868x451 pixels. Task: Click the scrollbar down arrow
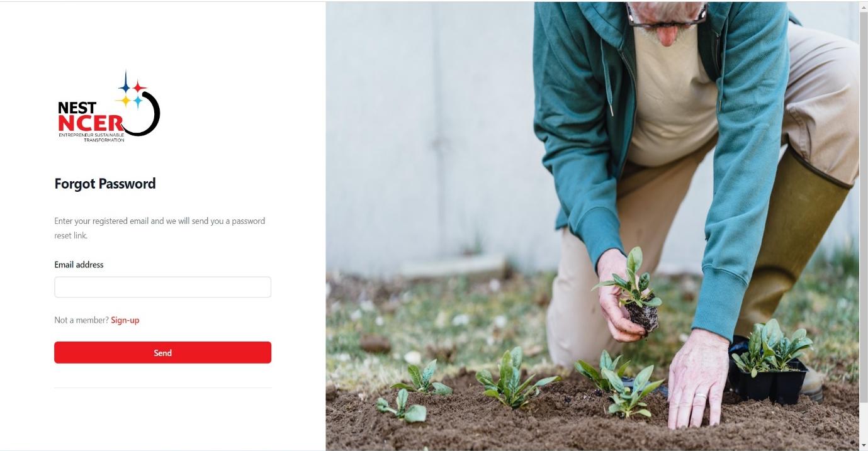[x=864, y=446]
